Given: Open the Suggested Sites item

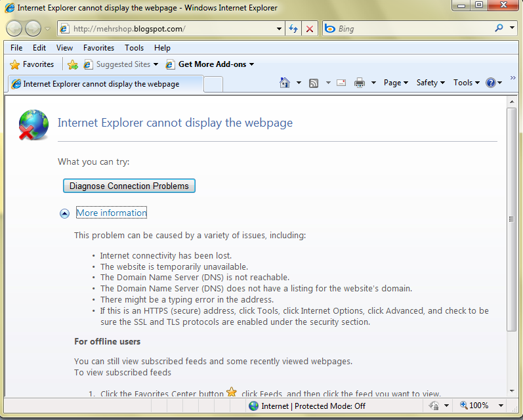Looking at the screenshot, I should pyautogui.click(x=120, y=64).
